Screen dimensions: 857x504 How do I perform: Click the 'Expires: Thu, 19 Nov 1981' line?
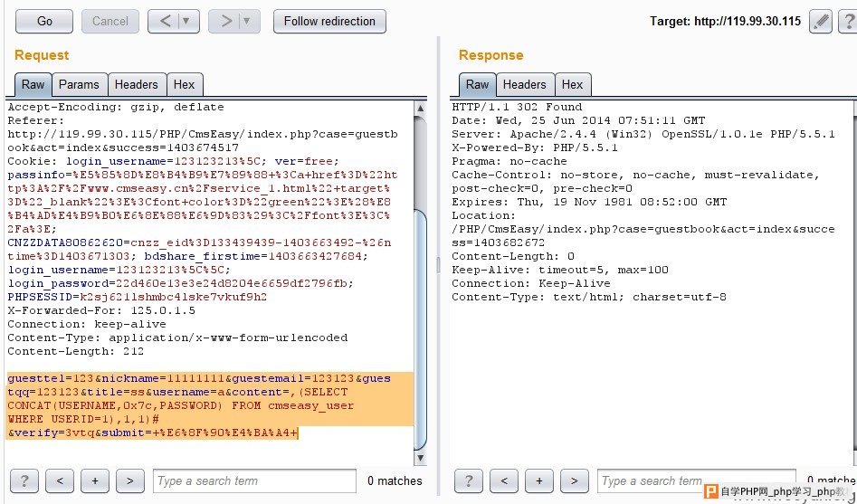point(589,202)
